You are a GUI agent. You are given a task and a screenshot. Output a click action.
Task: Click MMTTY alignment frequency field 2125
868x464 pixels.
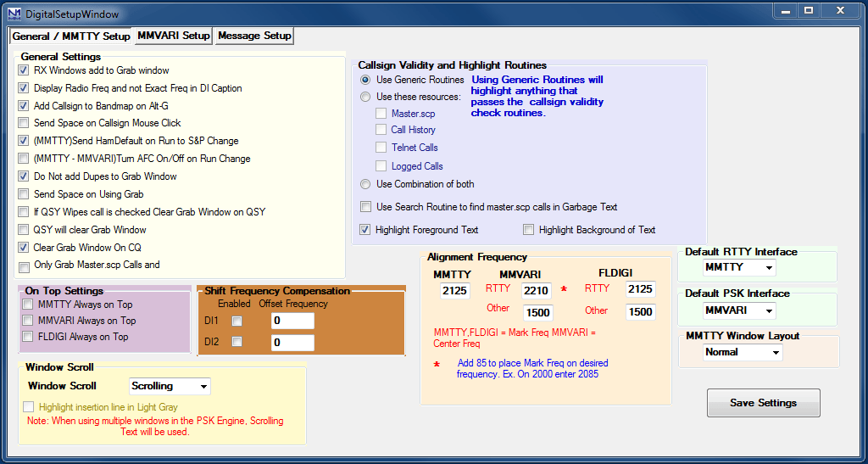point(455,291)
